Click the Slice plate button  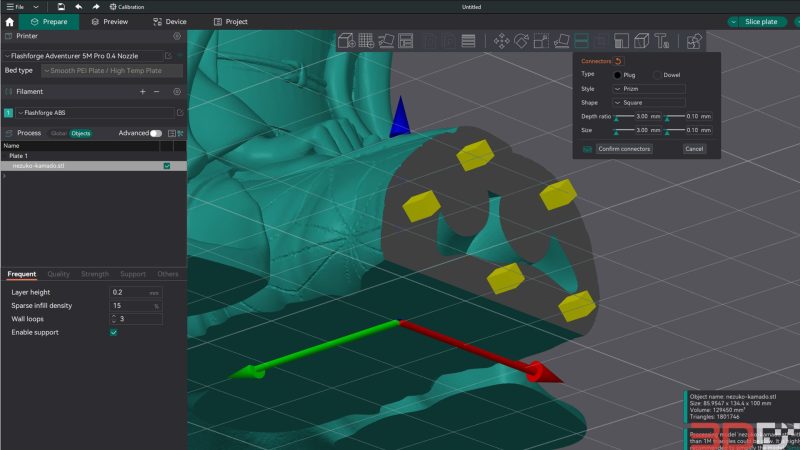click(x=761, y=21)
